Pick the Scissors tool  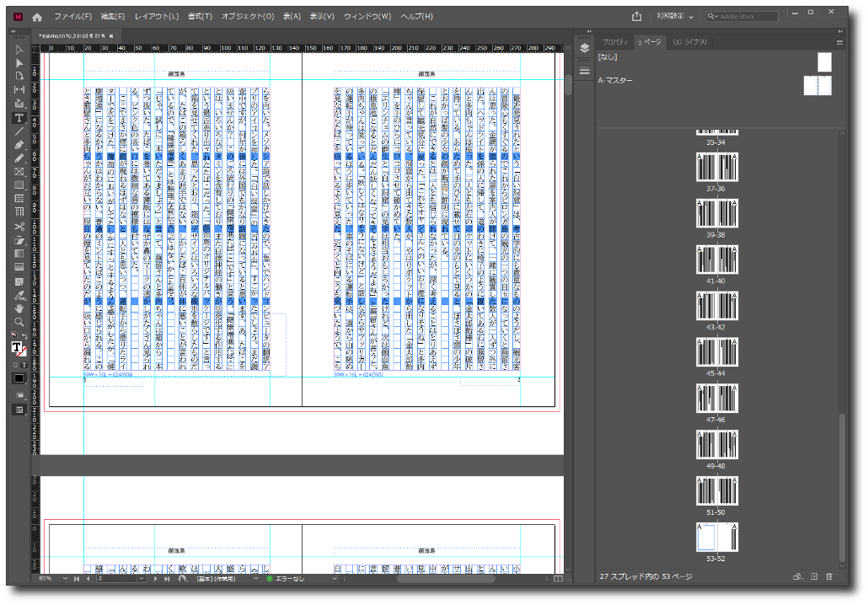tap(19, 227)
